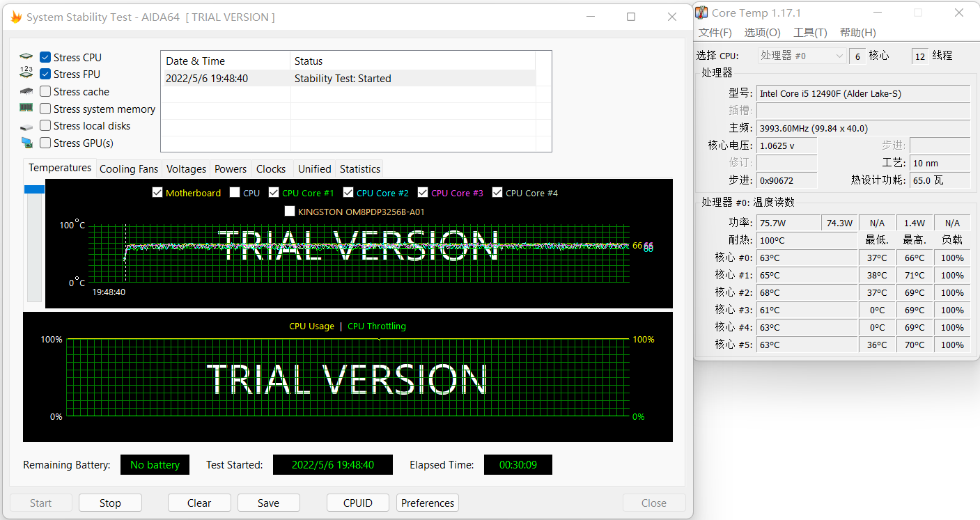
Task: Click the Intel Core i5 12490F model field
Action: click(x=863, y=93)
